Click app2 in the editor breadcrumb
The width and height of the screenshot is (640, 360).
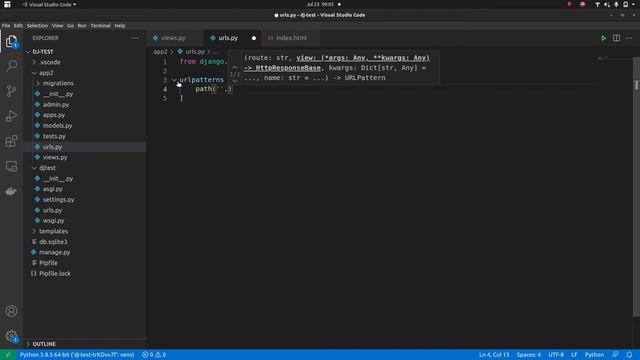click(160, 52)
